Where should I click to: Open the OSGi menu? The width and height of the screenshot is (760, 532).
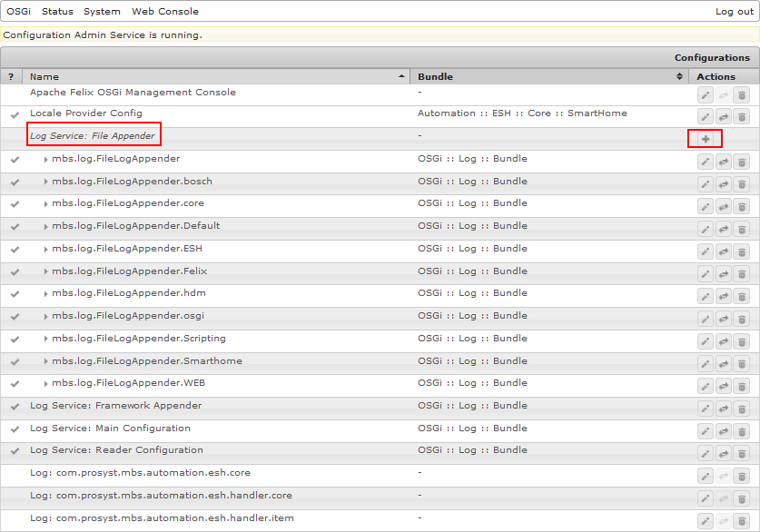point(17,11)
